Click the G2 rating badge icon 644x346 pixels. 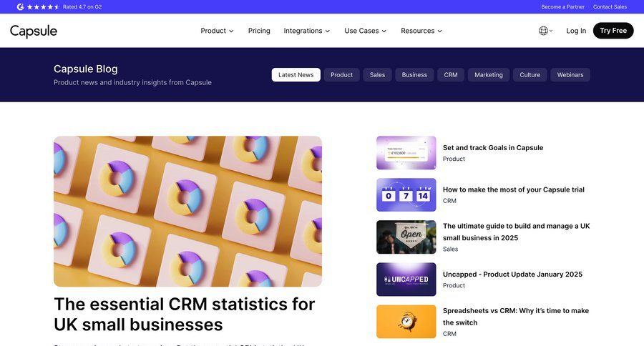[20, 6]
